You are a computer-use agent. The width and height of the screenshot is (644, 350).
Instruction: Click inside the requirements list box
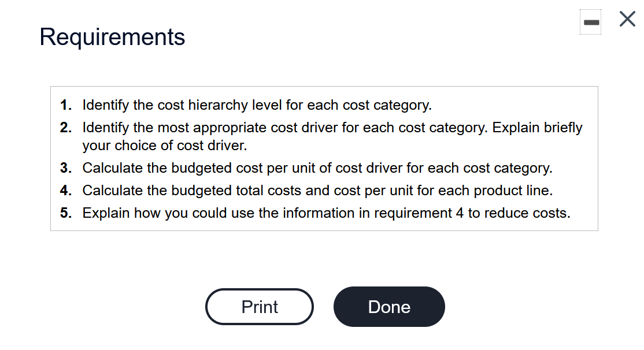(x=324, y=159)
